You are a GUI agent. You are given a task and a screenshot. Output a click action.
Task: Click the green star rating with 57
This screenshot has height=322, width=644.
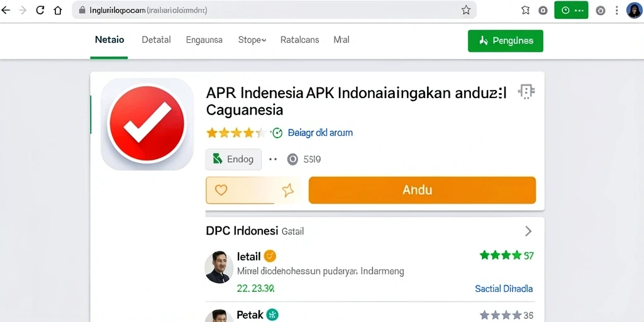(x=506, y=255)
